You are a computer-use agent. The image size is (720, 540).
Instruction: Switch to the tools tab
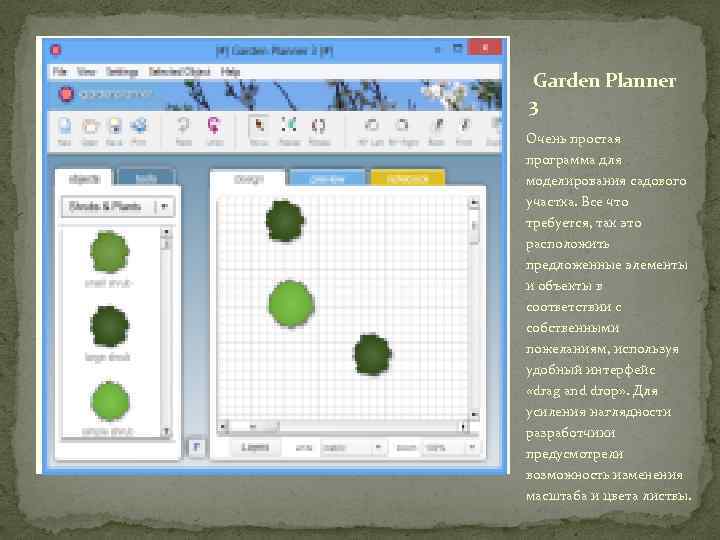click(147, 178)
